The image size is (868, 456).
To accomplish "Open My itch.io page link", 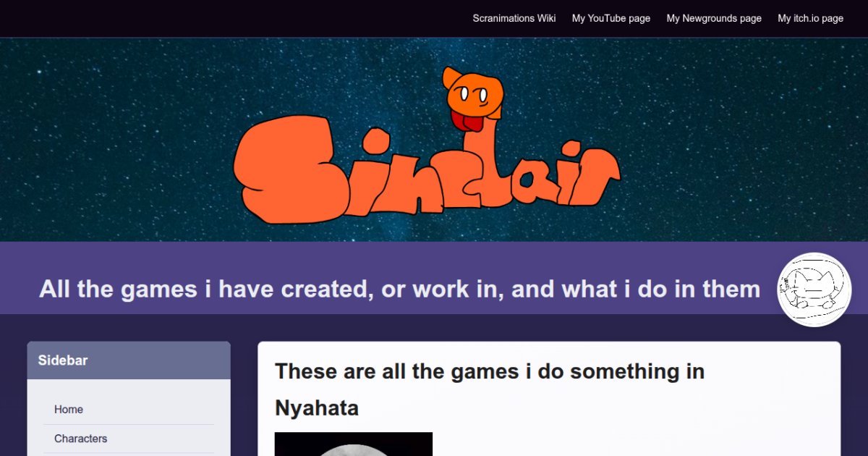I will (810, 18).
